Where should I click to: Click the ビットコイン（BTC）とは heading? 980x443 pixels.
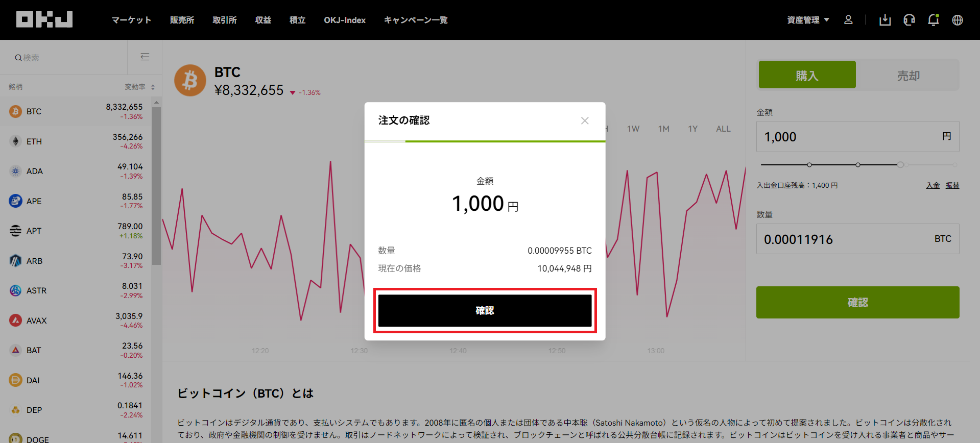tap(245, 393)
